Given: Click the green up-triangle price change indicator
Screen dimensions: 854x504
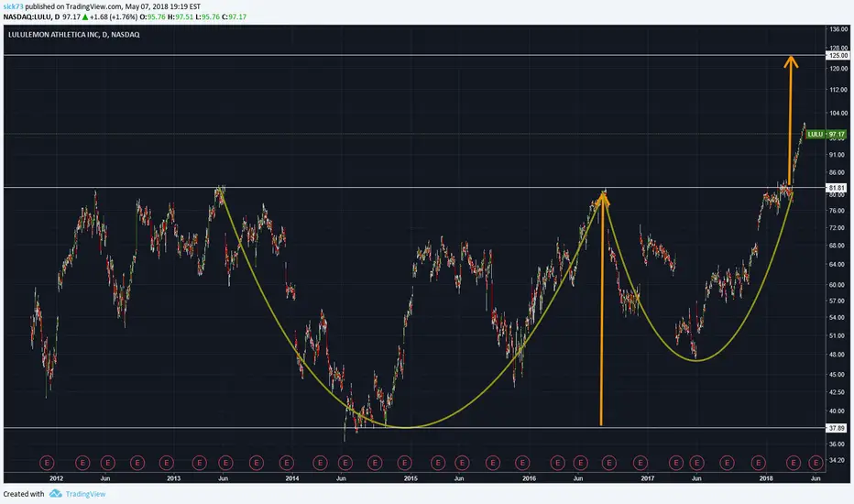Looking at the screenshot, I should [x=85, y=16].
